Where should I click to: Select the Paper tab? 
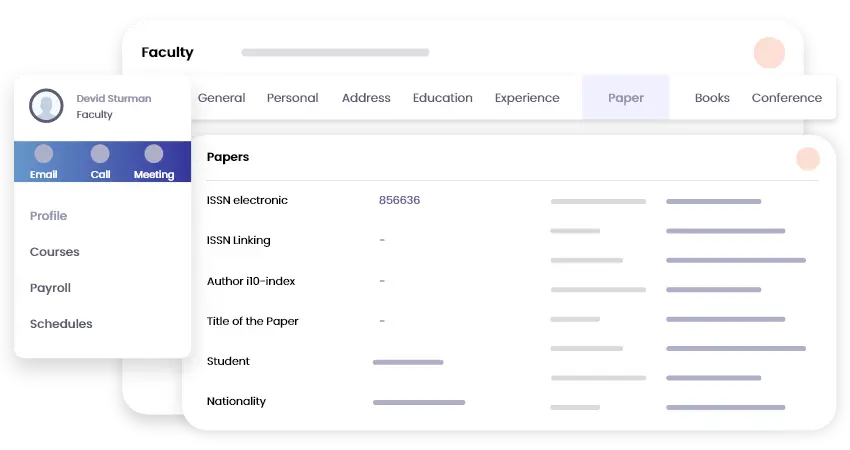(x=626, y=98)
